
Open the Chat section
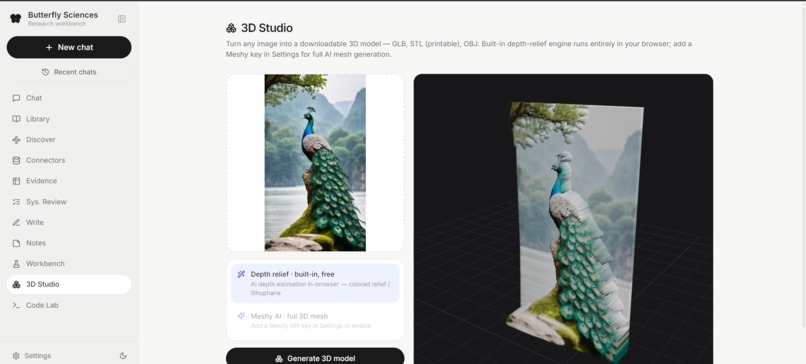coord(69,98)
